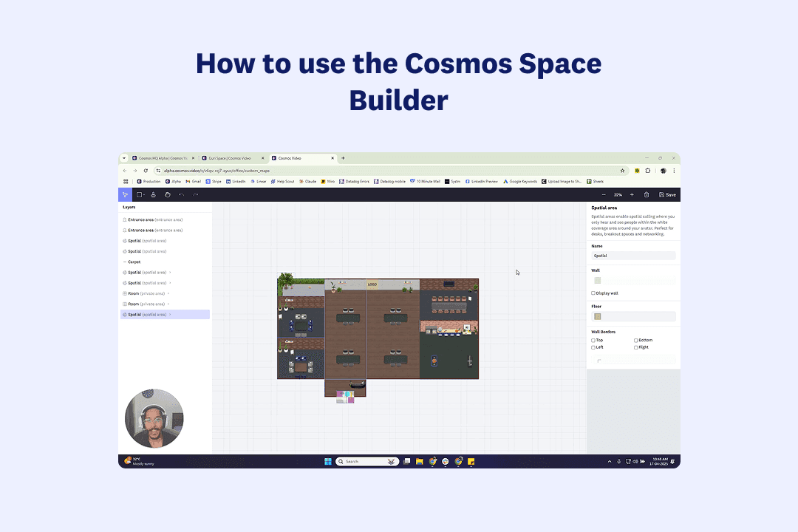The height and width of the screenshot is (532, 798).
Task: Click the redo icon in the toolbar
Action: coord(195,194)
